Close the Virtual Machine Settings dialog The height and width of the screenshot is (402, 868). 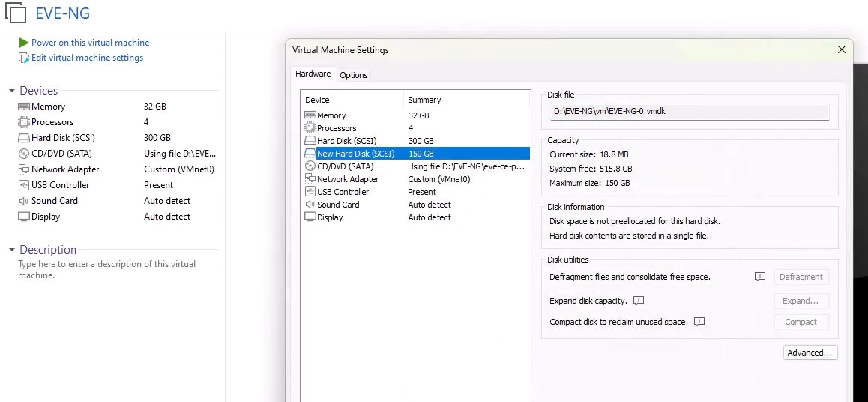[x=842, y=49]
